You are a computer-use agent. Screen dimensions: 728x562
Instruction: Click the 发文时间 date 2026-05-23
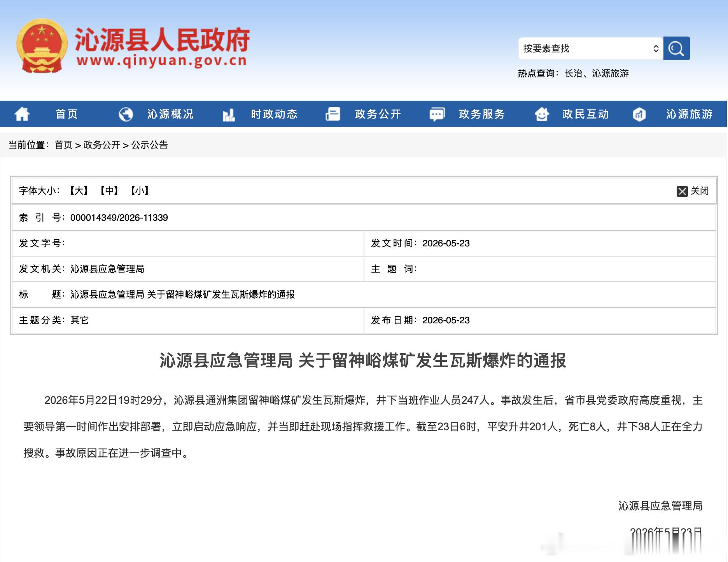coord(446,243)
